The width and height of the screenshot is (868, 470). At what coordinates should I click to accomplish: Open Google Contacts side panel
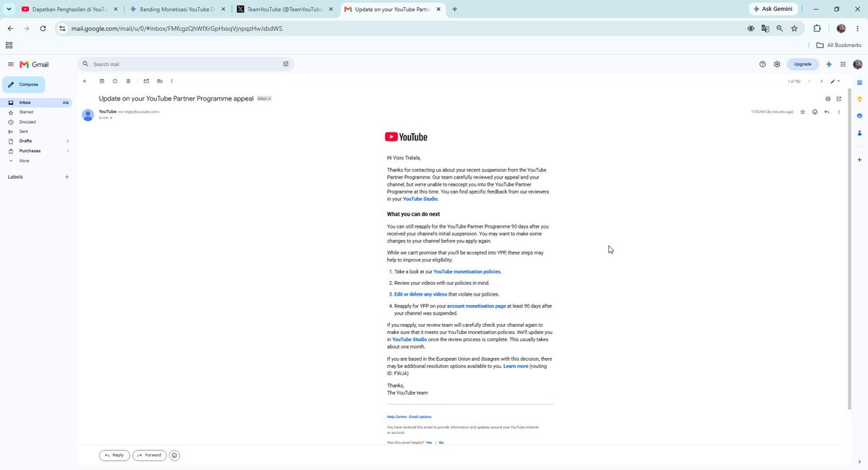coord(859,133)
